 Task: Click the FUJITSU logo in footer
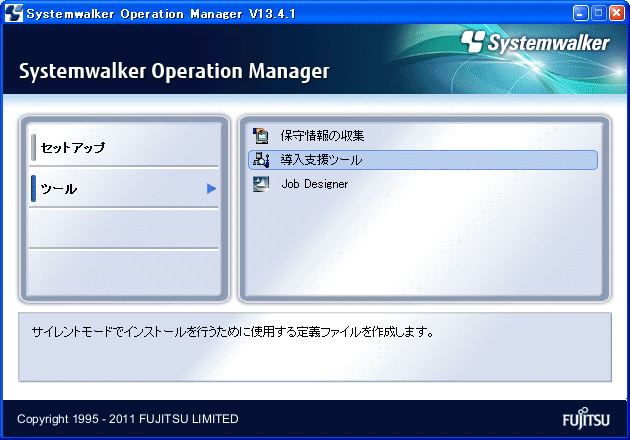(586, 418)
